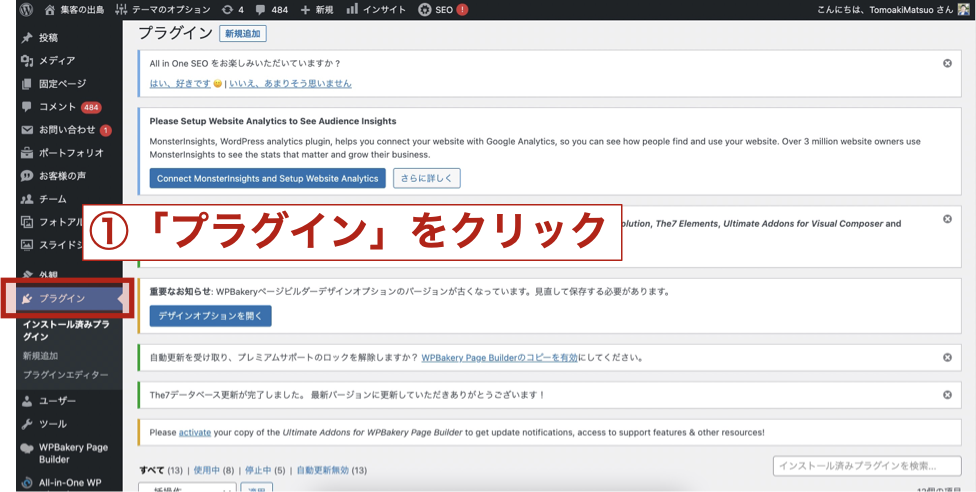Select 新規追加 in the plugin submenu
This screenshot has width=976, height=492.
pyautogui.click(x=40, y=356)
